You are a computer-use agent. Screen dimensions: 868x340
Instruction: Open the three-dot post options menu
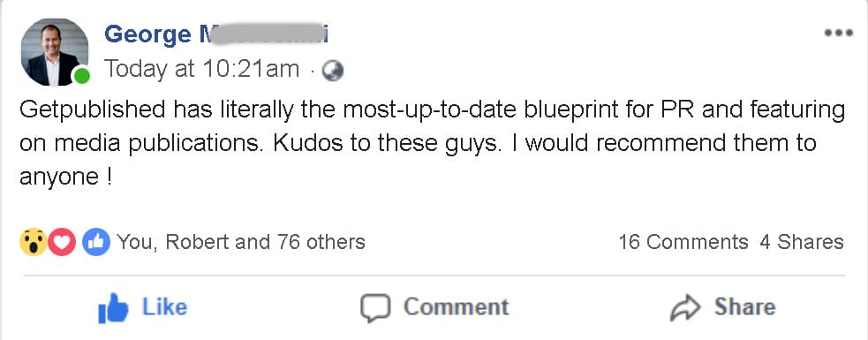[x=838, y=34]
